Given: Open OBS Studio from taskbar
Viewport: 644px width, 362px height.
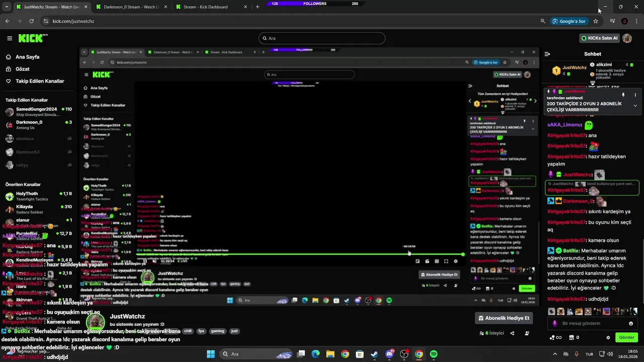Looking at the screenshot, I should (x=404, y=354).
